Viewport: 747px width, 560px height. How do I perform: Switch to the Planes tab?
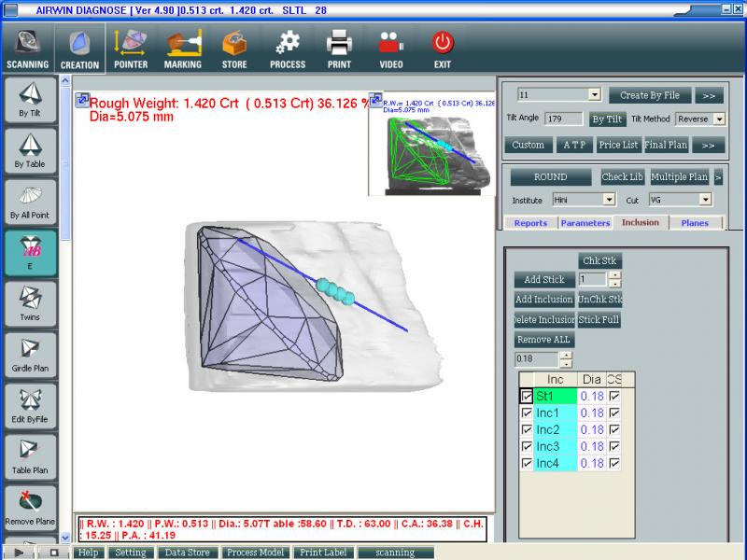(695, 223)
